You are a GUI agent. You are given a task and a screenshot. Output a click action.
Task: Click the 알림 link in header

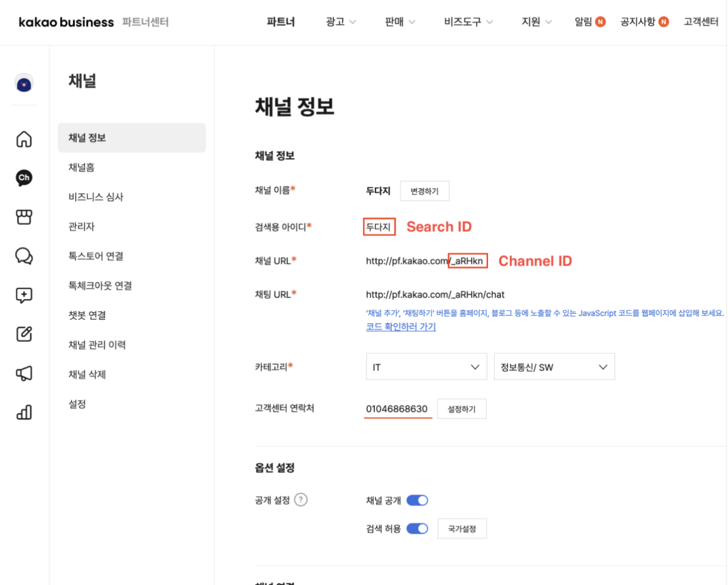(x=583, y=22)
